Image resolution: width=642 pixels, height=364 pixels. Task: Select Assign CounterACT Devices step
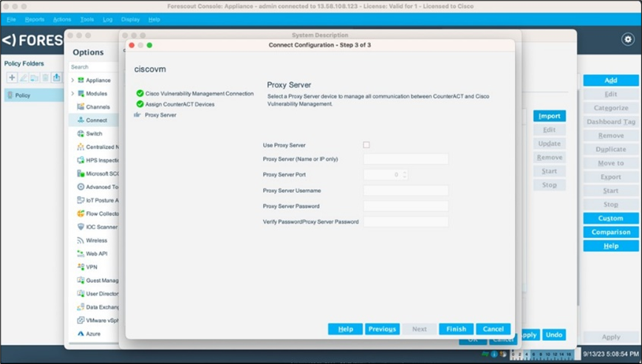pos(180,104)
